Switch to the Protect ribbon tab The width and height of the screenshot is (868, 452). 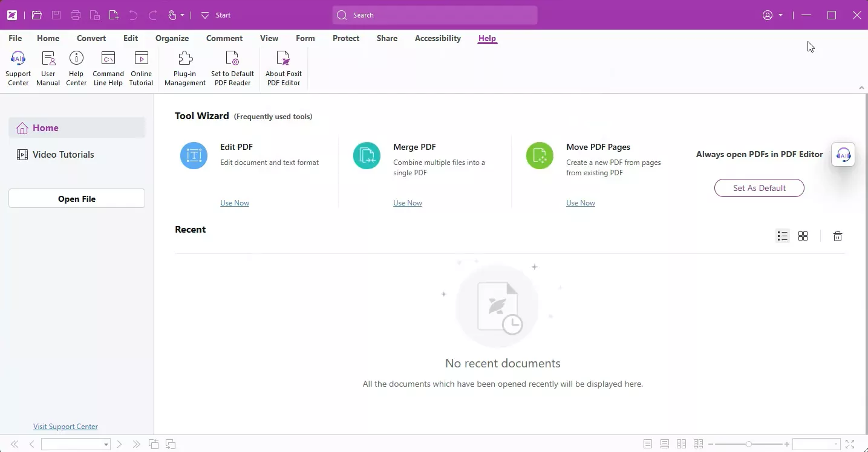point(345,38)
